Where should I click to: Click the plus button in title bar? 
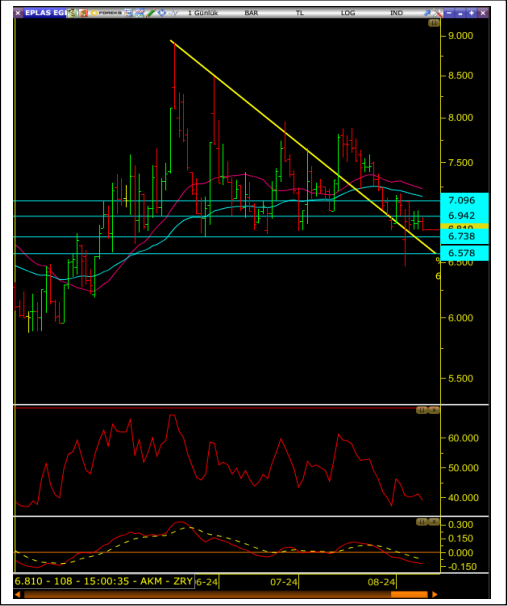(x=471, y=13)
